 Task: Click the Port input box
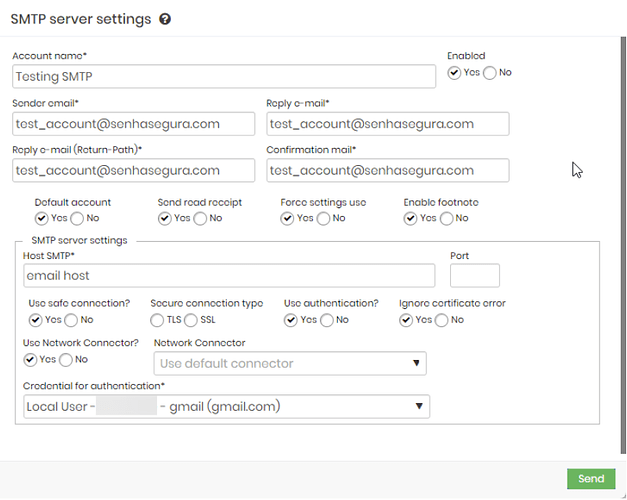point(475,276)
